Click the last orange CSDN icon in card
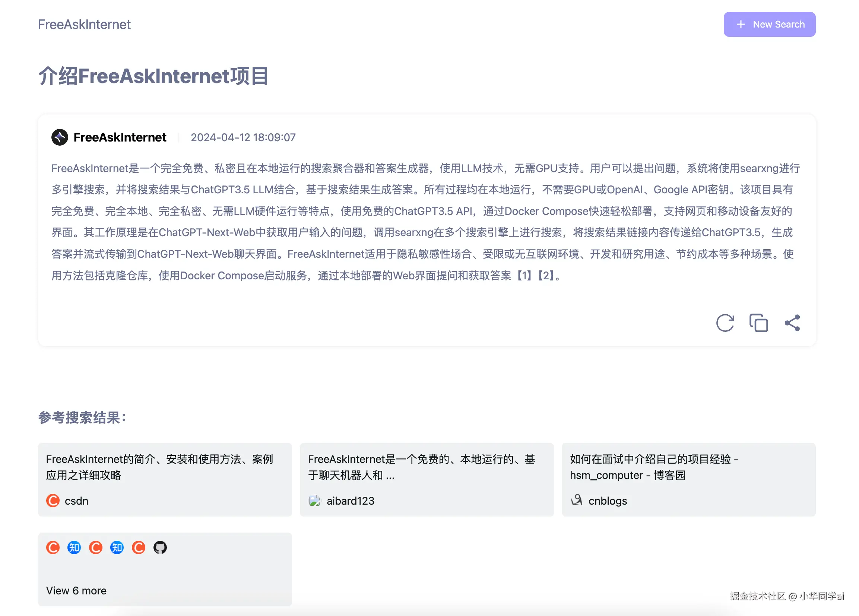Image resolution: width=859 pixels, height=616 pixels. pos(139,547)
